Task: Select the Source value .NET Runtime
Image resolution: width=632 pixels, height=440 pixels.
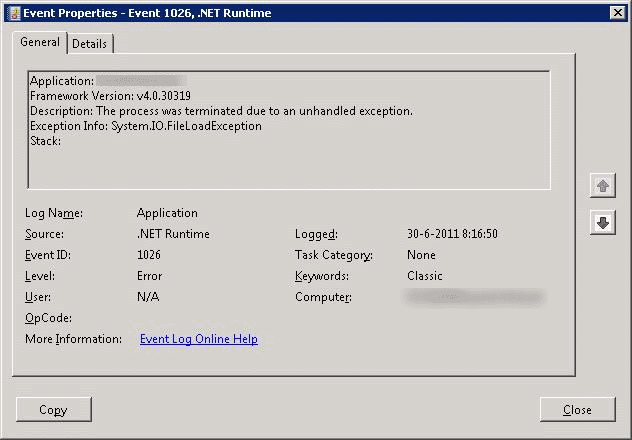Action: coord(173,234)
